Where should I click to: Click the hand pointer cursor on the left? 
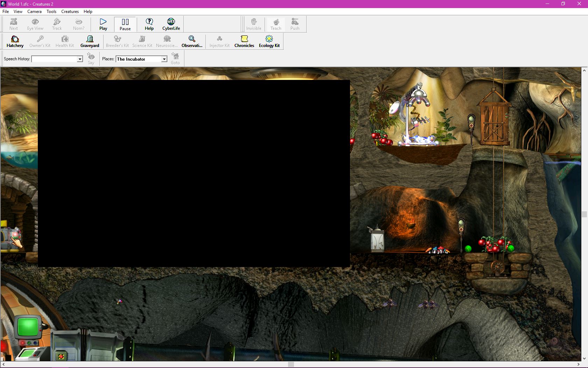[16, 243]
